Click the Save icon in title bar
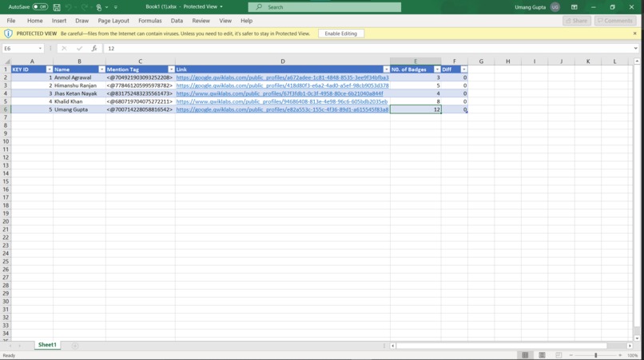Image resolution: width=644 pixels, height=360 pixels. click(x=57, y=7)
